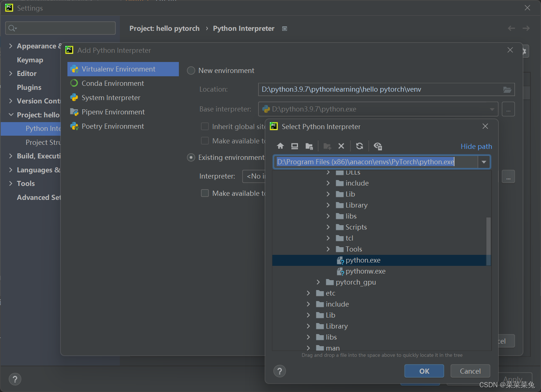Open Base interpreter dropdown
541x392 pixels.
[x=492, y=109]
